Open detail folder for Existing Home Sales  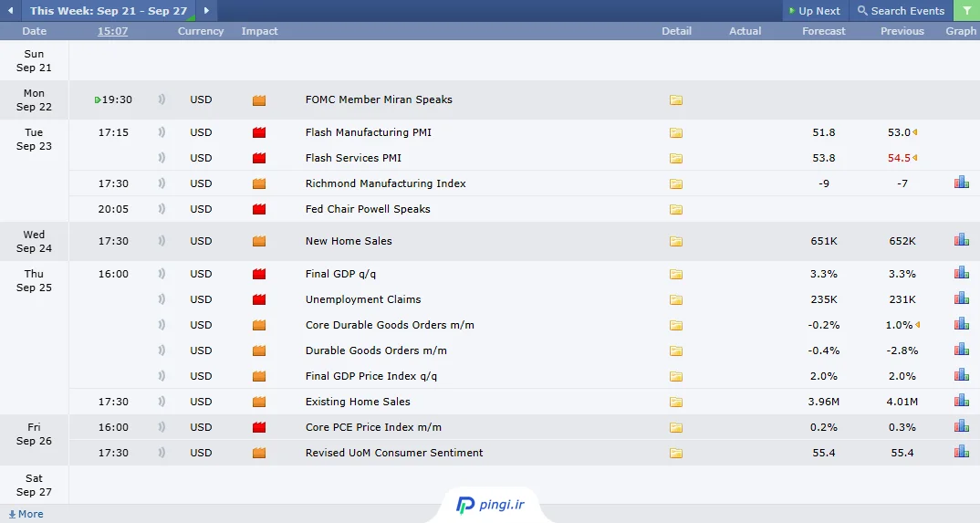point(676,402)
